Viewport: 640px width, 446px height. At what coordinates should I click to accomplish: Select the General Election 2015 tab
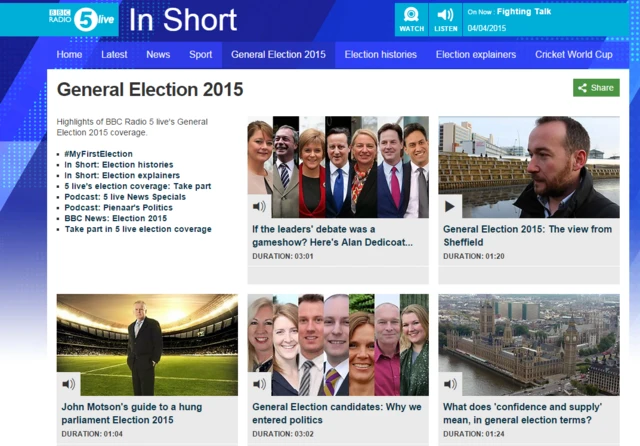tap(278, 54)
